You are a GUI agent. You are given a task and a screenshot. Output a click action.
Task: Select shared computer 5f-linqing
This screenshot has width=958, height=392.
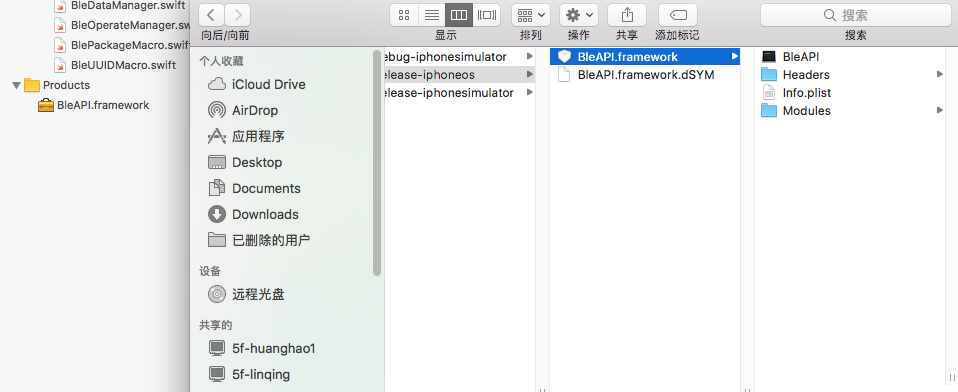(x=249, y=374)
